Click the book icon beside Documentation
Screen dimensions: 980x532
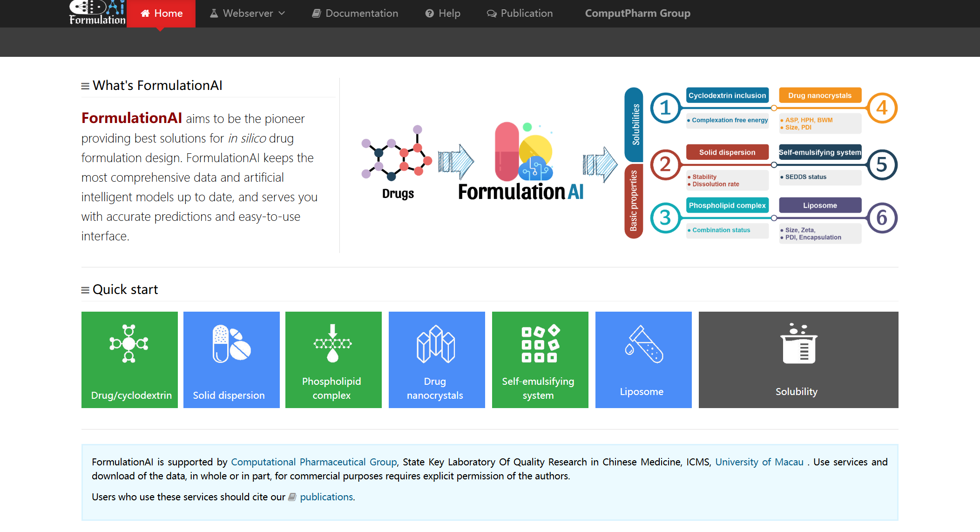coord(317,14)
